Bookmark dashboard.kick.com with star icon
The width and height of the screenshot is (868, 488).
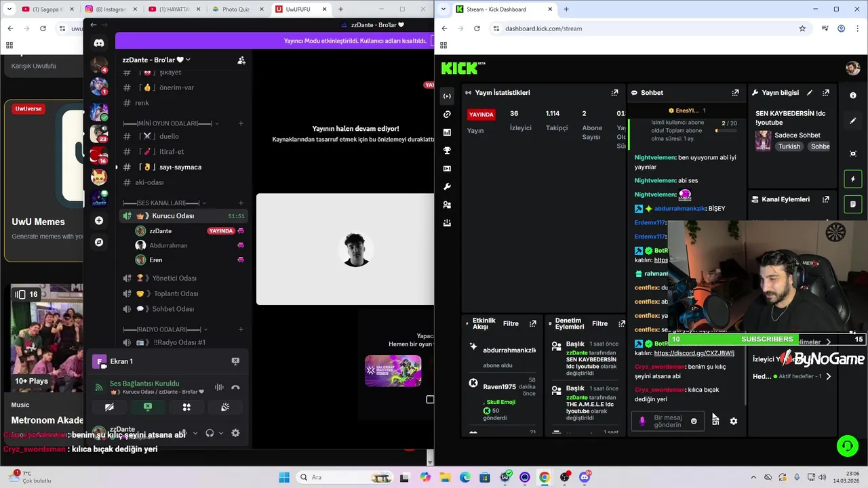pos(802,28)
